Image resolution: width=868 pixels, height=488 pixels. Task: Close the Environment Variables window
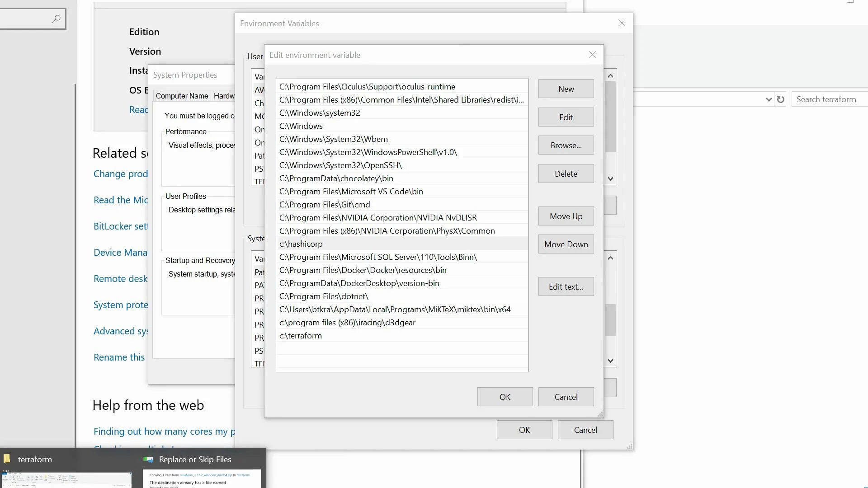(x=622, y=23)
